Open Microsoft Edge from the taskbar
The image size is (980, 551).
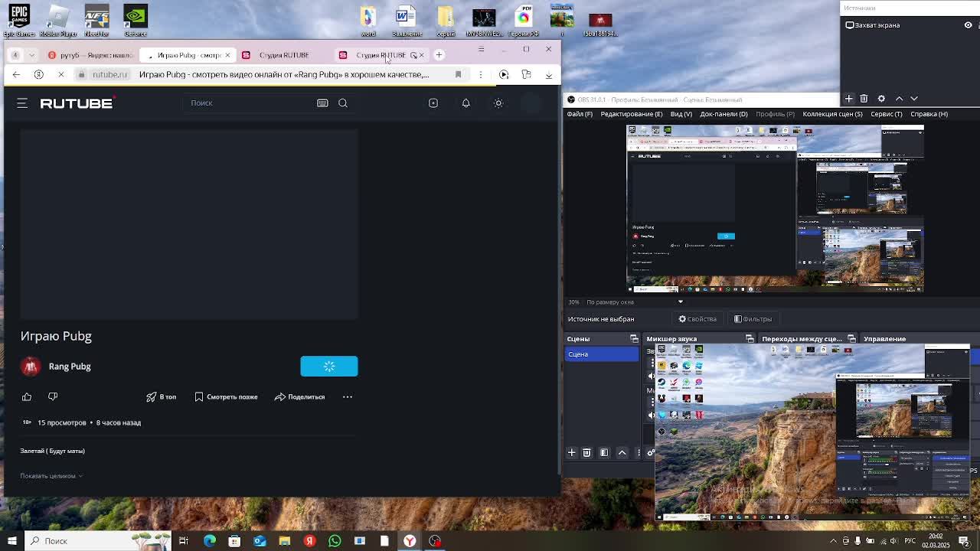pos(210,541)
